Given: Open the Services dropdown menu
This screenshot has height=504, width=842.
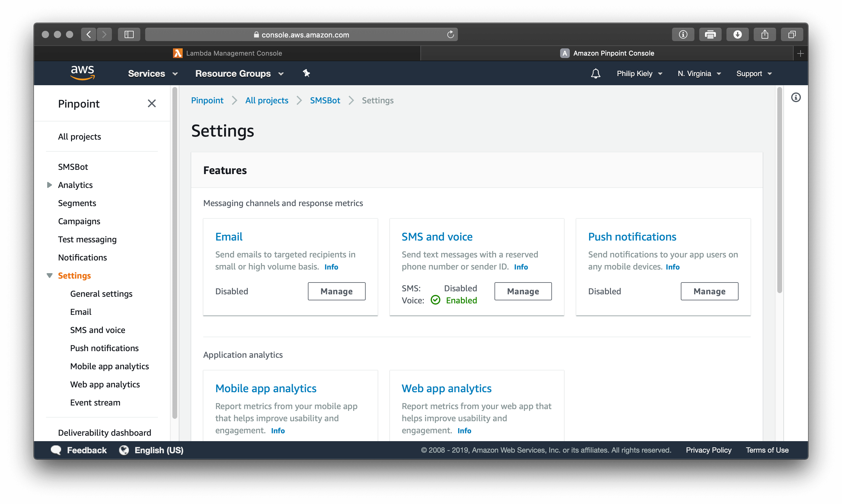Looking at the screenshot, I should click(x=153, y=73).
